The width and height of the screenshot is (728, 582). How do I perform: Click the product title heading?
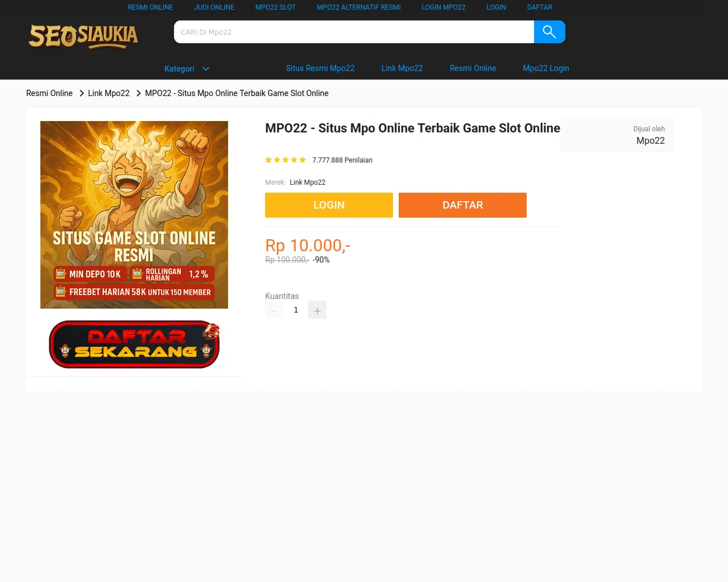[x=412, y=128]
